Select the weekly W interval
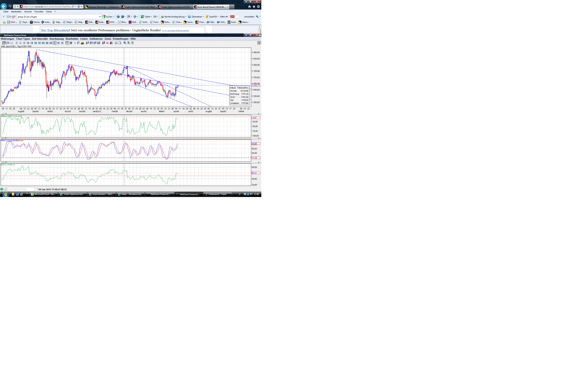 tap(59, 43)
